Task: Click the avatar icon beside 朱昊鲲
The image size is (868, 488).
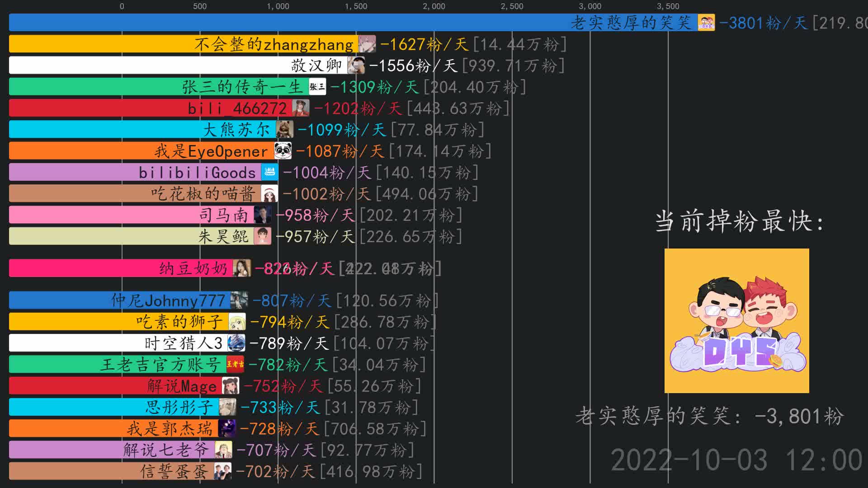Action: click(x=263, y=236)
